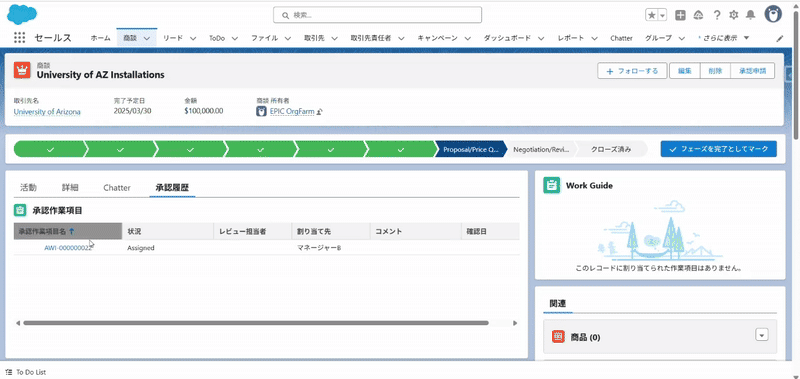Expand the 取引先責任者 tab dropdown chevron
Image resolution: width=800 pixels, height=379 pixels.
(x=401, y=38)
